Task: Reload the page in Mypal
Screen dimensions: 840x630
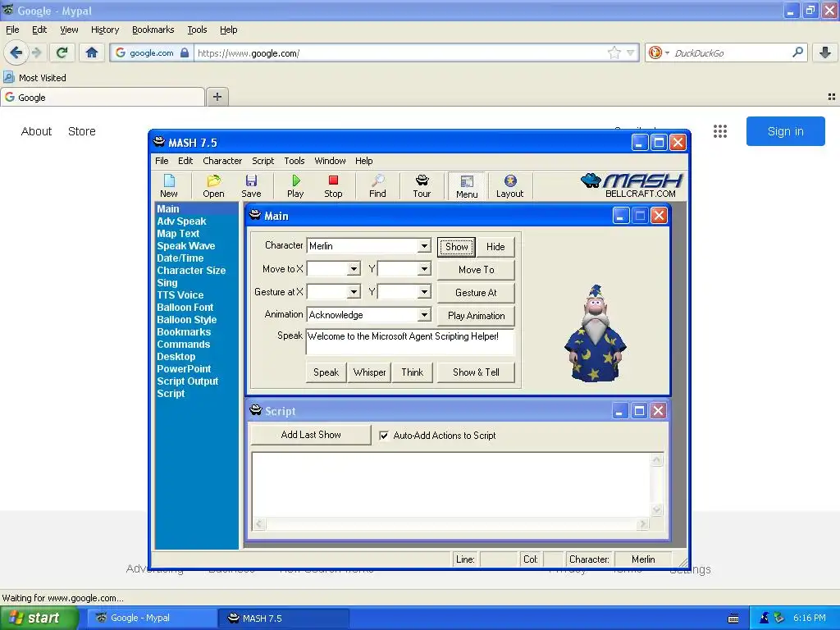Action: tap(62, 52)
